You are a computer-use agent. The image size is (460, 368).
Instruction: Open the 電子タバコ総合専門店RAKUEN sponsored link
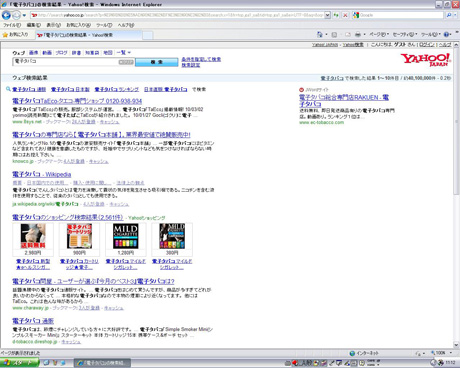point(344,100)
